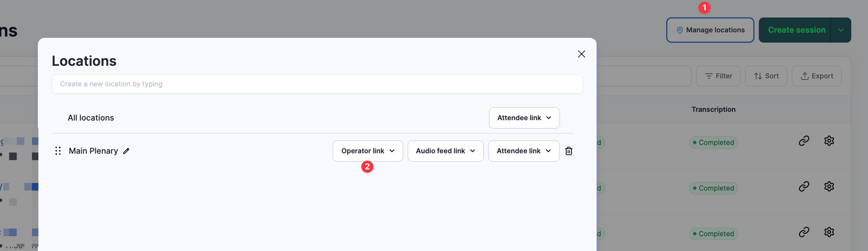Open settings gear for third Completed session

[x=829, y=232]
